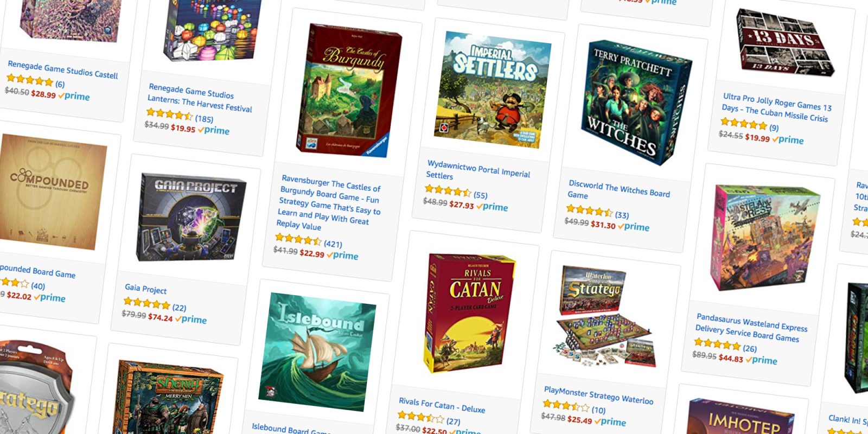Follow Discworld The Witches Board Game link

(618, 190)
